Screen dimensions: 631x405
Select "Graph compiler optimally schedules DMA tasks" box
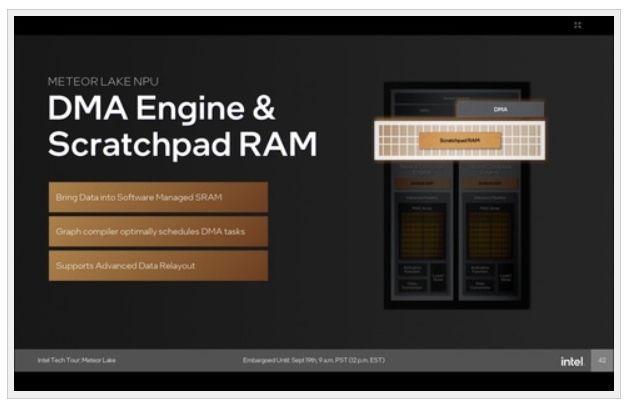[x=158, y=231]
